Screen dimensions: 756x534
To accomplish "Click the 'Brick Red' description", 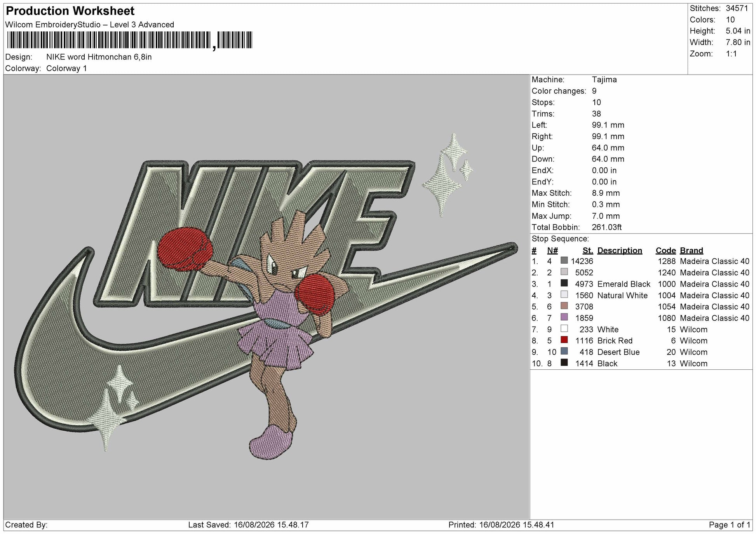I will tap(615, 341).
